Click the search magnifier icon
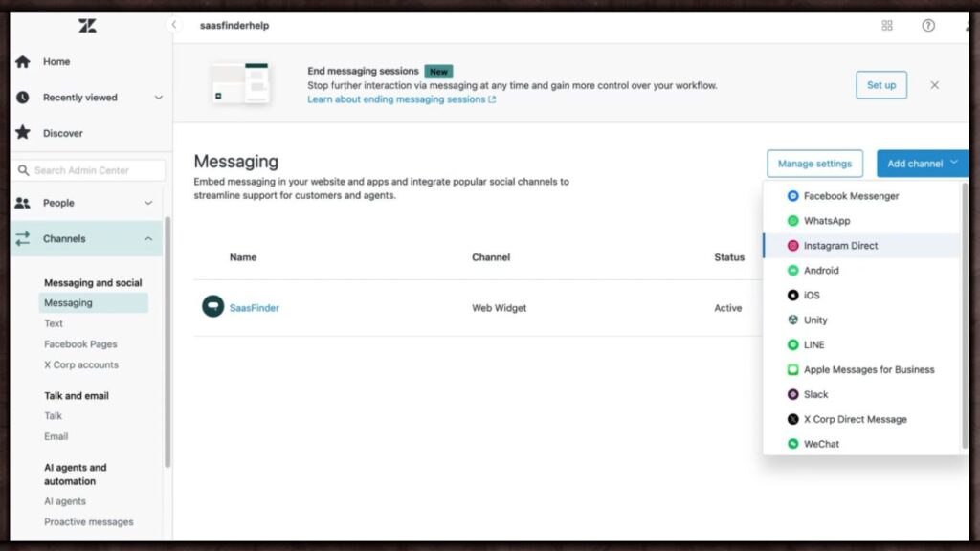Screen dimensions: 980x551 tap(23, 170)
